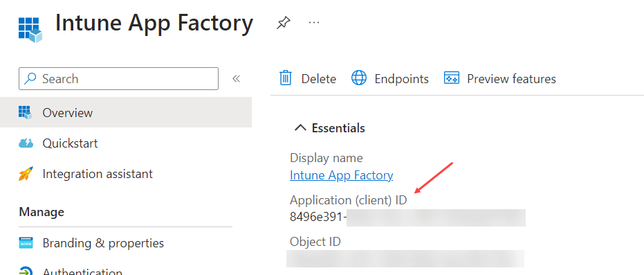Click the Endpoints globe icon

(x=359, y=78)
